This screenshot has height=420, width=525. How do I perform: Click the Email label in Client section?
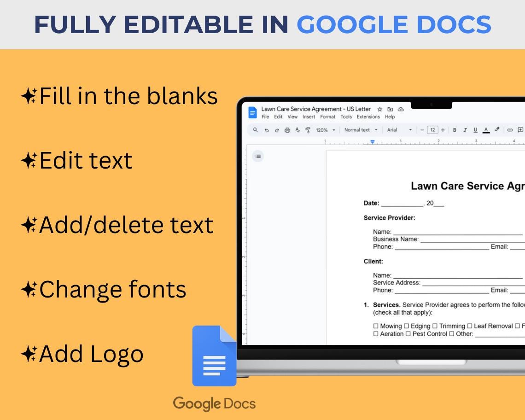[x=499, y=291]
